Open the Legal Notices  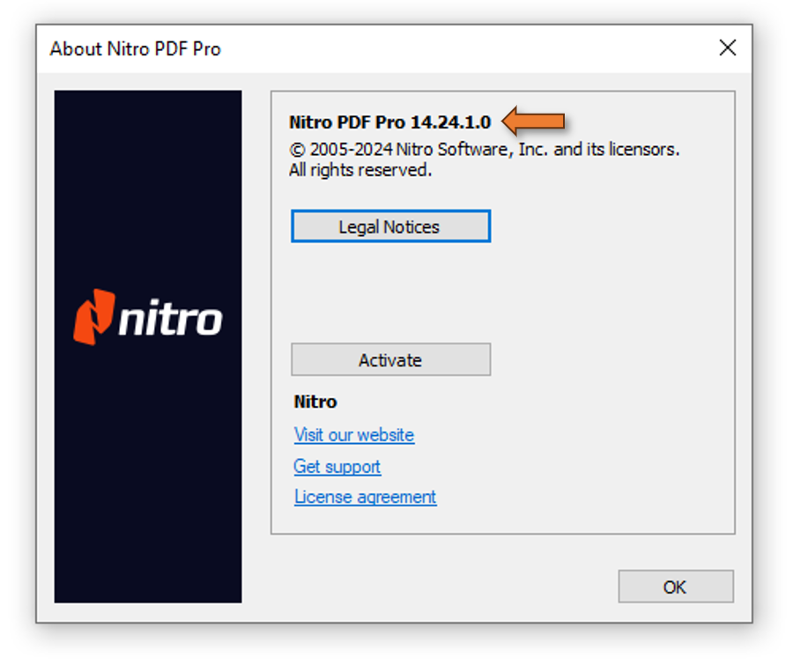(x=391, y=226)
